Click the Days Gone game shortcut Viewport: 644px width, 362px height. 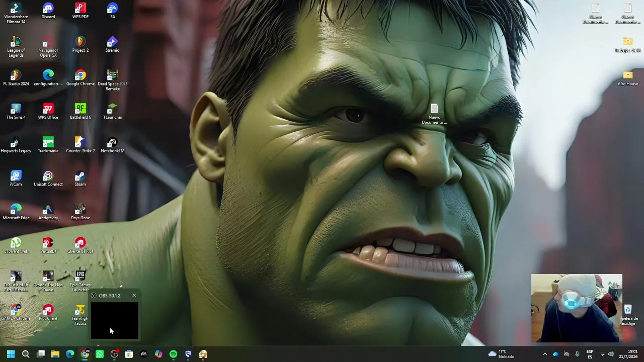click(80, 212)
